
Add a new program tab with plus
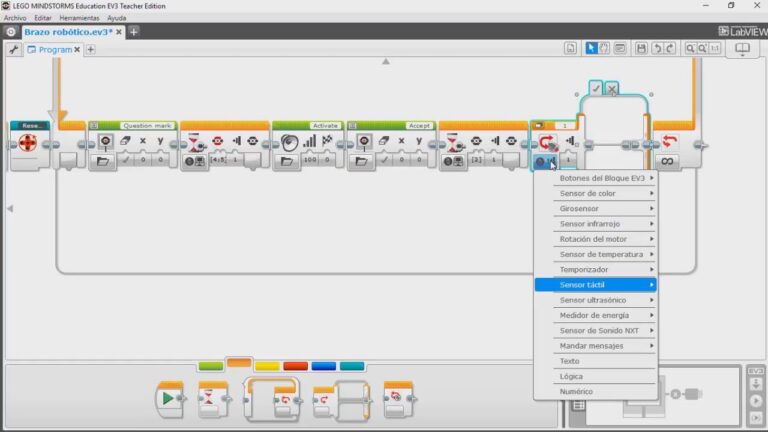(x=91, y=49)
